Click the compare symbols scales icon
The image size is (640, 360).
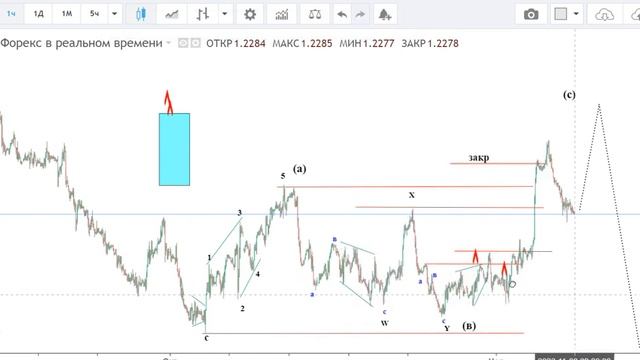click(315, 14)
